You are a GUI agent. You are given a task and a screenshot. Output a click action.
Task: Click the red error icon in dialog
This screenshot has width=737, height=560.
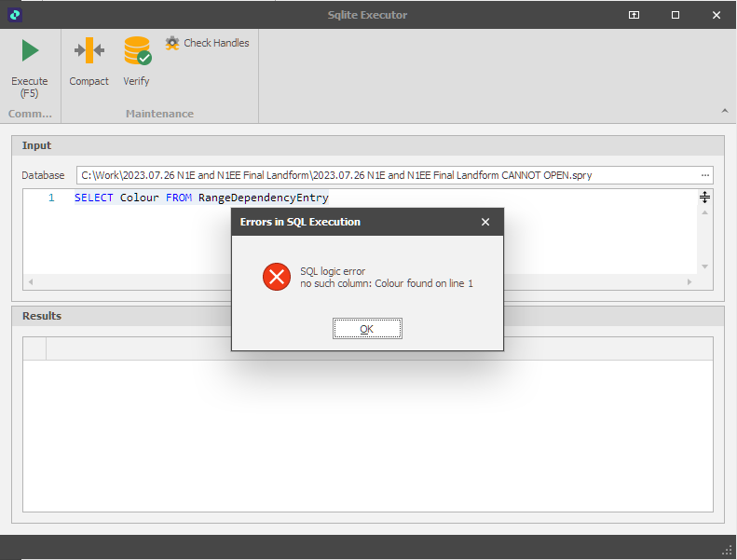[276, 277]
